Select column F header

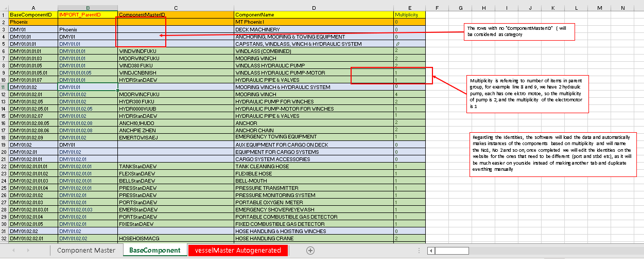437,8
